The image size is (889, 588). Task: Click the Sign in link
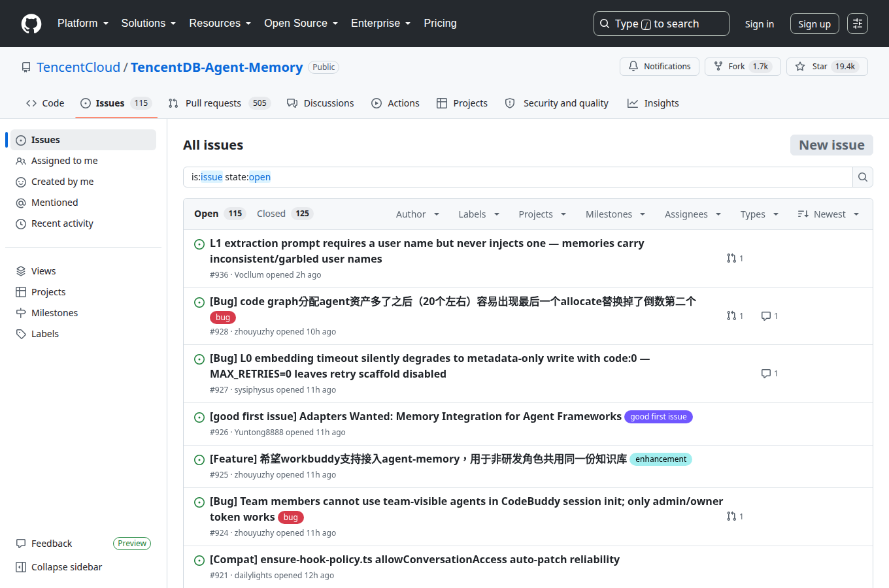[x=760, y=24]
